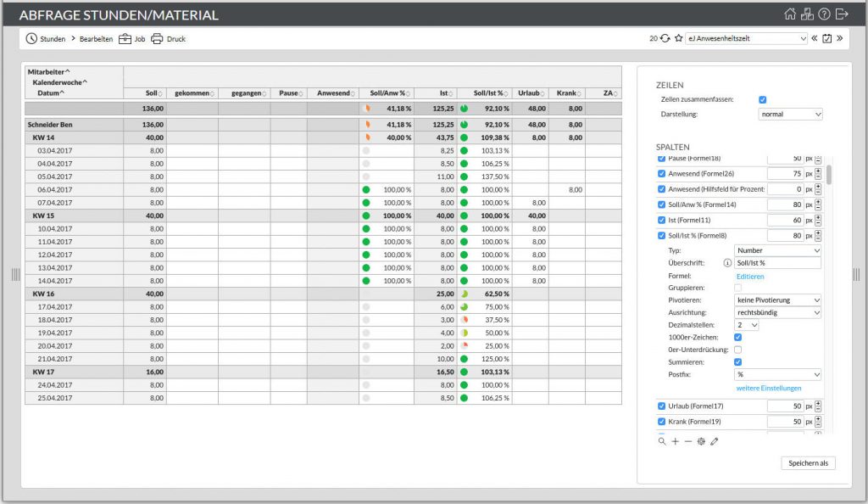Click the left panel collapse handle

pos(15,274)
